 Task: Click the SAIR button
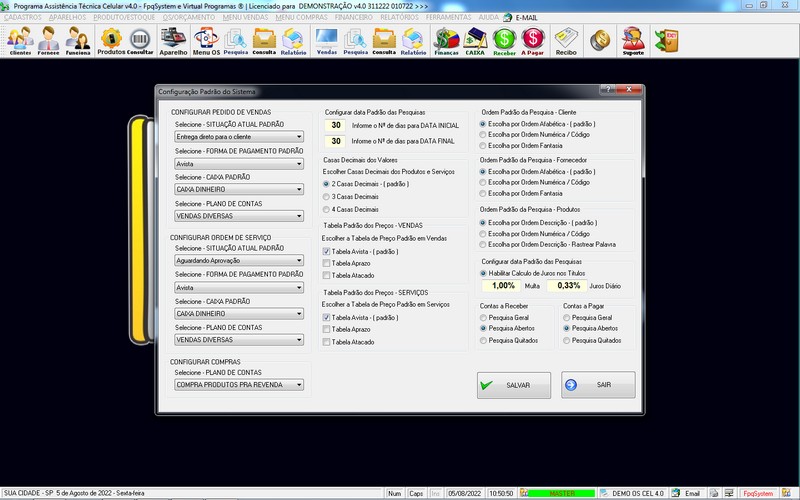coord(598,385)
